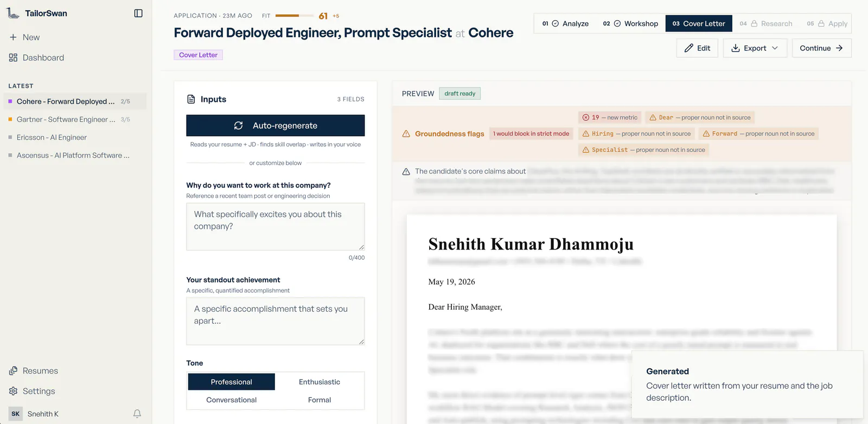Go to the Analyze step tab

[565, 24]
